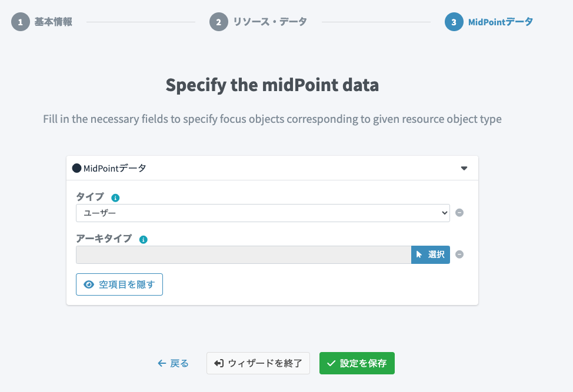Viewport: 573px width, 392px height.
Task: Open the タイプ dropdown showing ユーザー
Action: (x=262, y=213)
